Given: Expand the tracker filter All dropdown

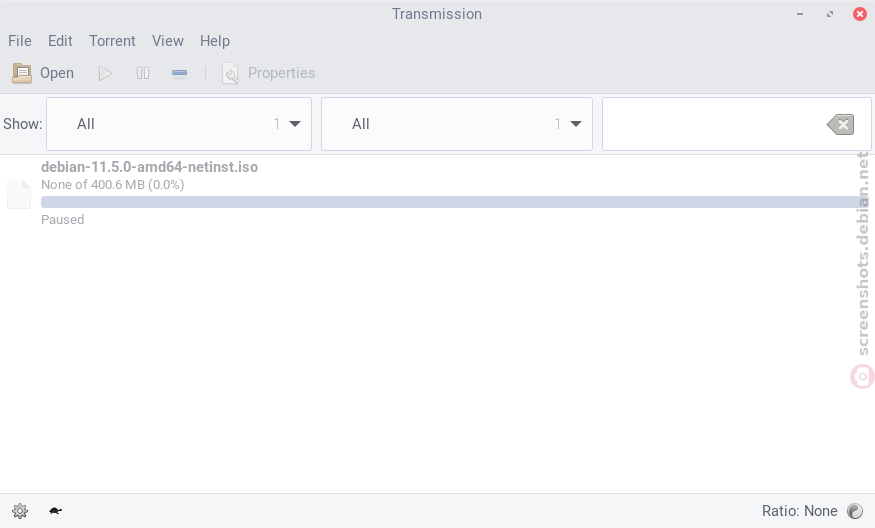Looking at the screenshot, I should click(x=456, y=124).
